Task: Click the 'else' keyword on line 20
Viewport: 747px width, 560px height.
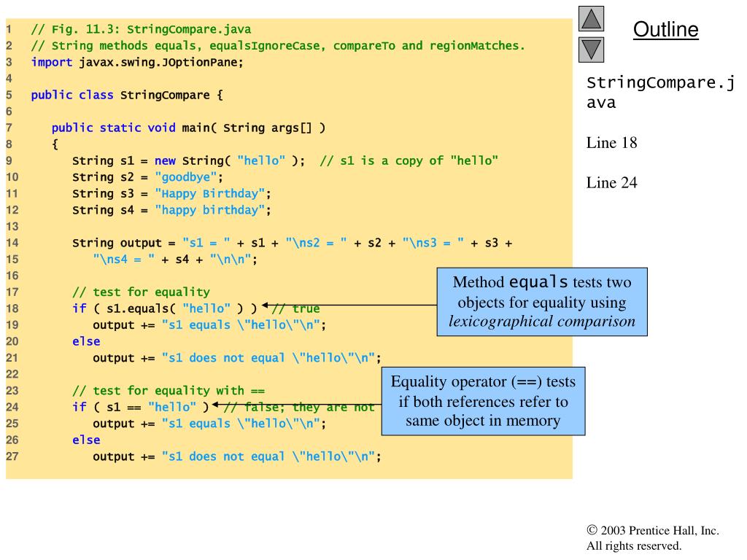Action: [86, 342]
